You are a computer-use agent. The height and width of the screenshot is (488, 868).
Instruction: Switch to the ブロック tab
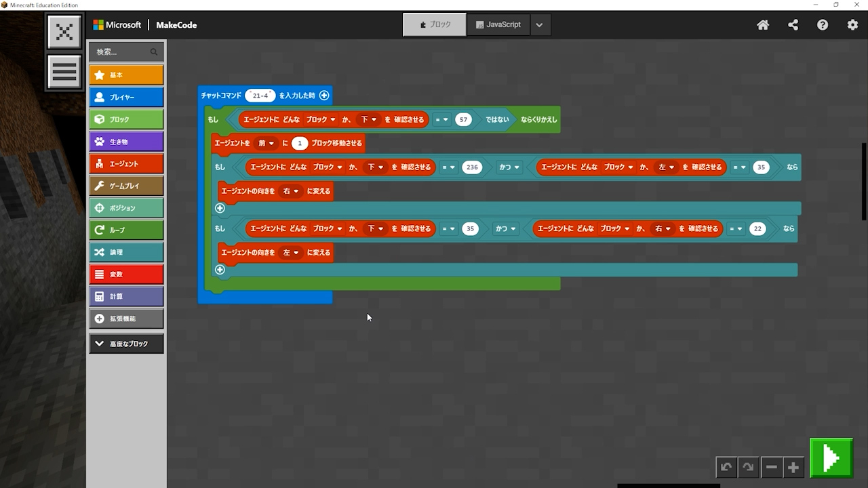(x=435, y=24)
